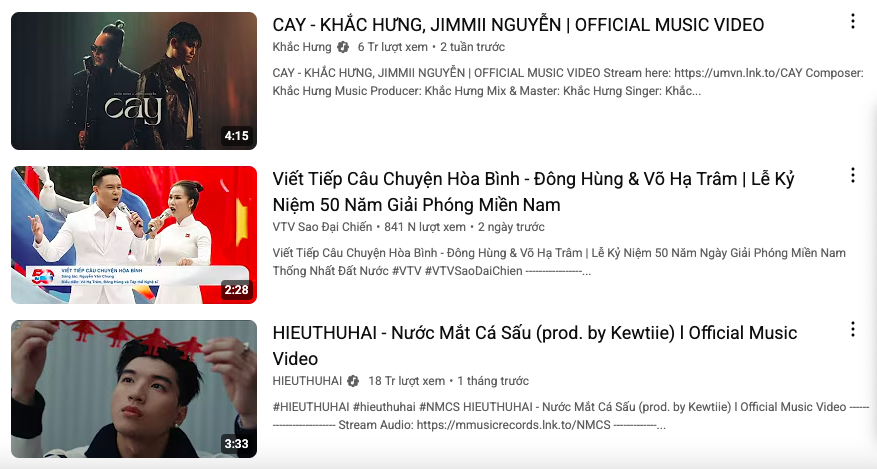Image resolution: width=877 pixels, height=469 pixels.
Task: Click the CAY video description with the umvn.lnk.to stream link
Action: pos(568,82)
